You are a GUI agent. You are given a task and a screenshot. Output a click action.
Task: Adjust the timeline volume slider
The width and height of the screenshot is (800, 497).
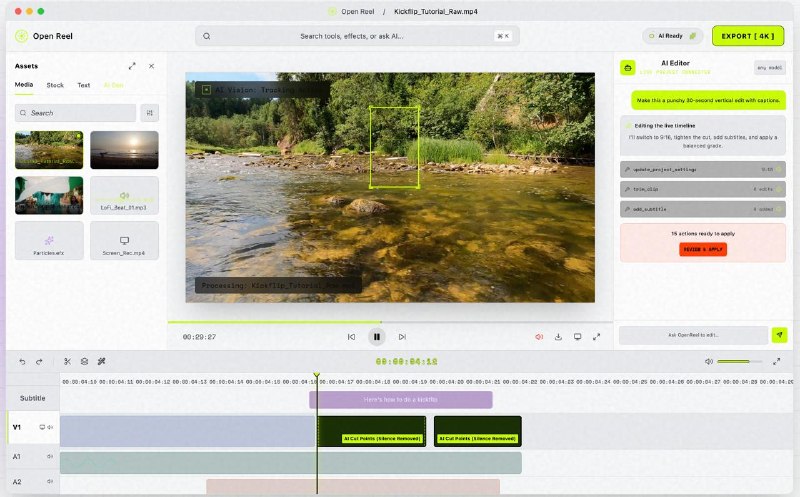pos(739,361)
